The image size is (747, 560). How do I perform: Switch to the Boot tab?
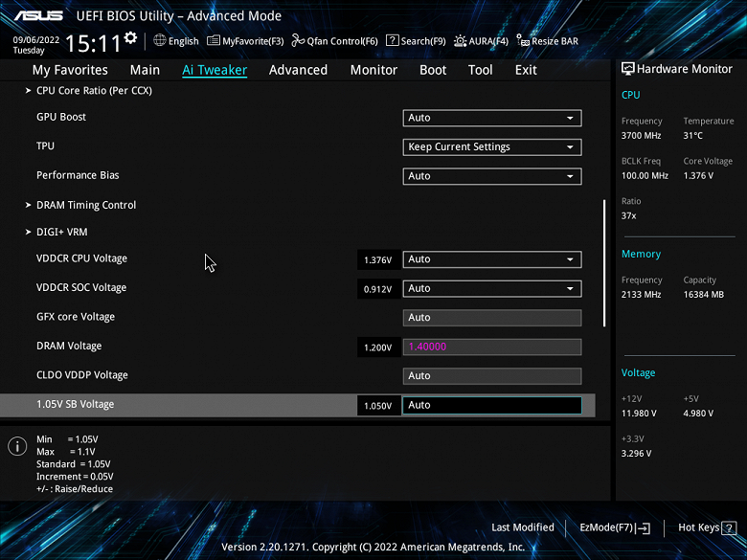pyautogui.click(x=433, y=70)
